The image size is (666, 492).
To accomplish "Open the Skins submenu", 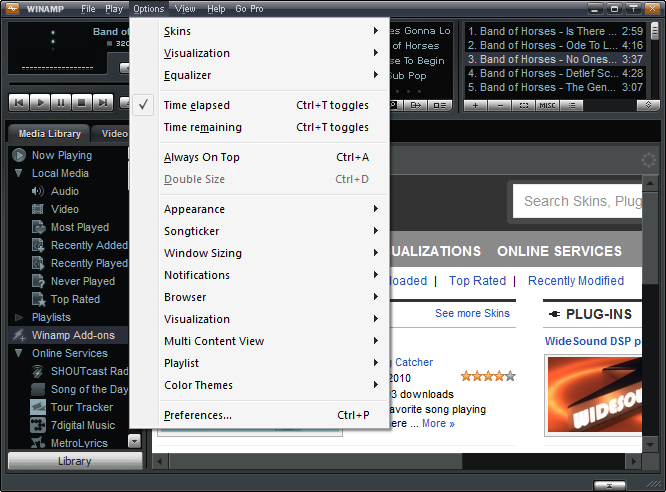I will (259, 31).
